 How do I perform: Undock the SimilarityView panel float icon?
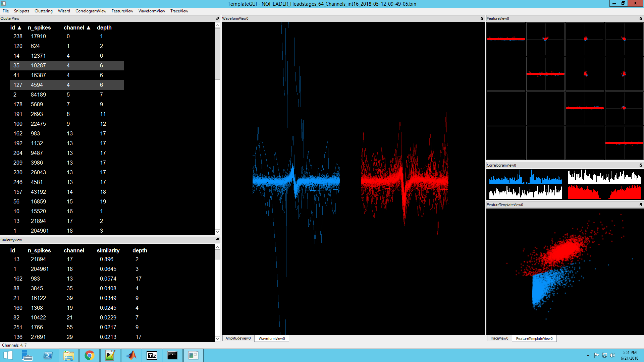(217, 240)
